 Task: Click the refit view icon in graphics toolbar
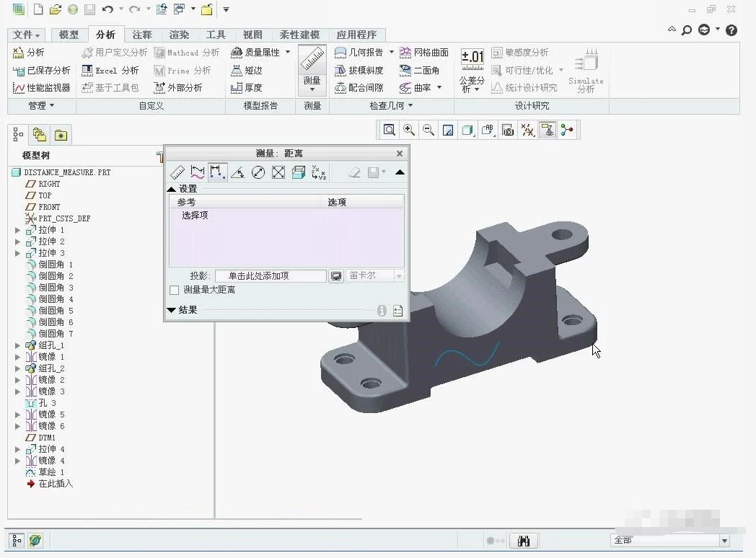click(389, 130)
